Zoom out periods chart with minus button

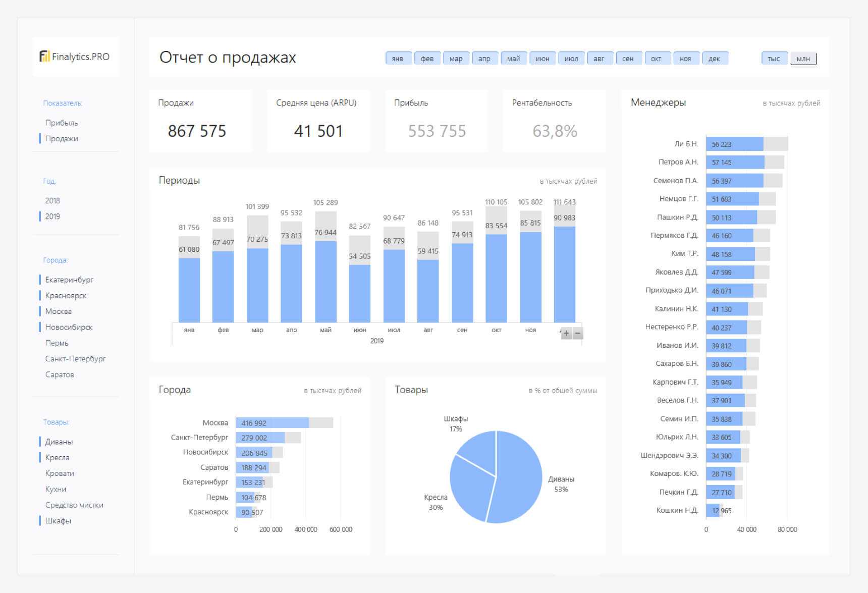click(578, 334)
